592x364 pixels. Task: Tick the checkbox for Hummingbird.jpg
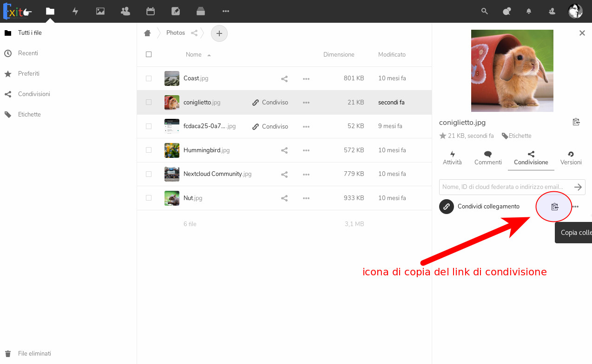point(149,150)
